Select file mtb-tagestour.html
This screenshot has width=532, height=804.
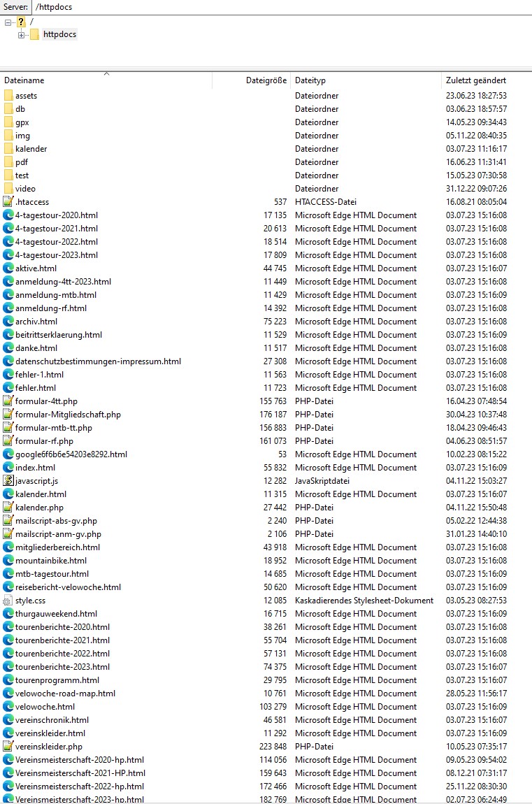point(52,574)
